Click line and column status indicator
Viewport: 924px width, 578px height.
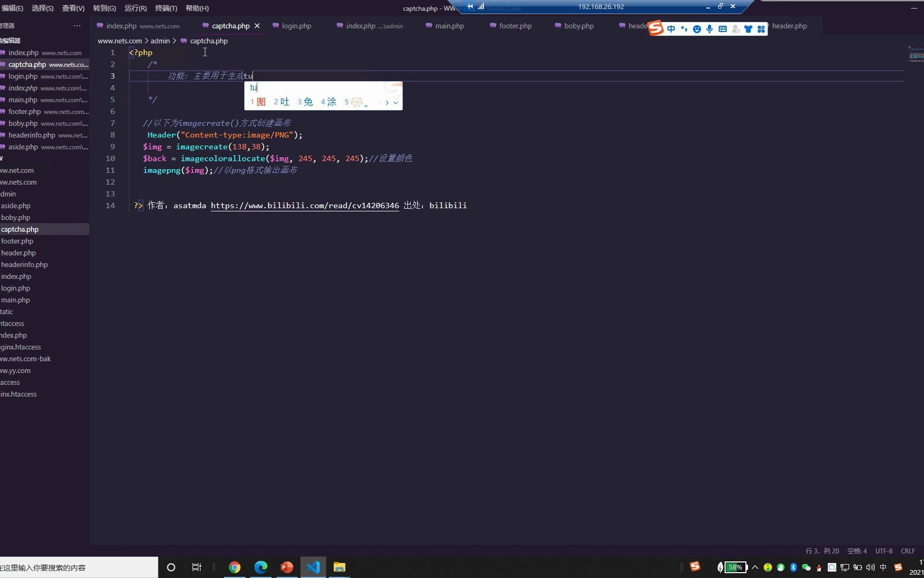(x=822, y=551)
